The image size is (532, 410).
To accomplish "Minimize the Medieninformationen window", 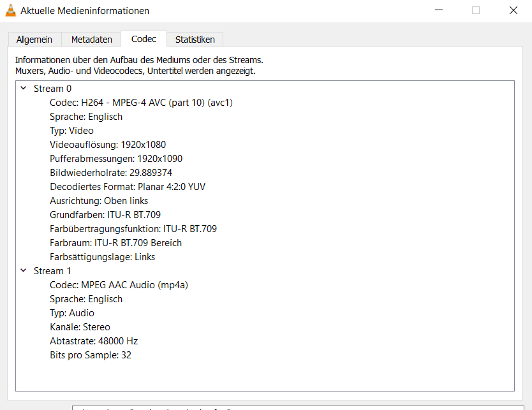I will (439, 10).
